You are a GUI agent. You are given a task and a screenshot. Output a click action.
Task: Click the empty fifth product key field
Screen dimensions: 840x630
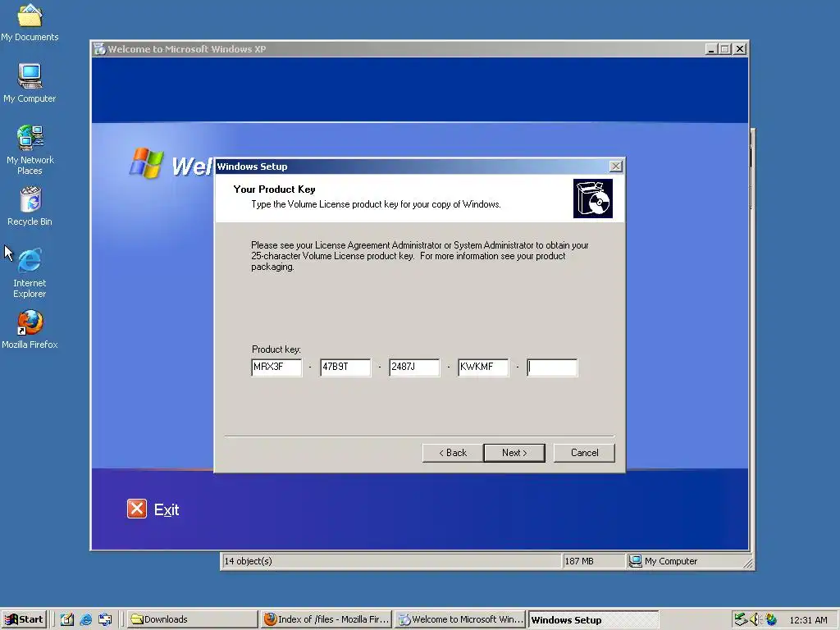[552, 367]
